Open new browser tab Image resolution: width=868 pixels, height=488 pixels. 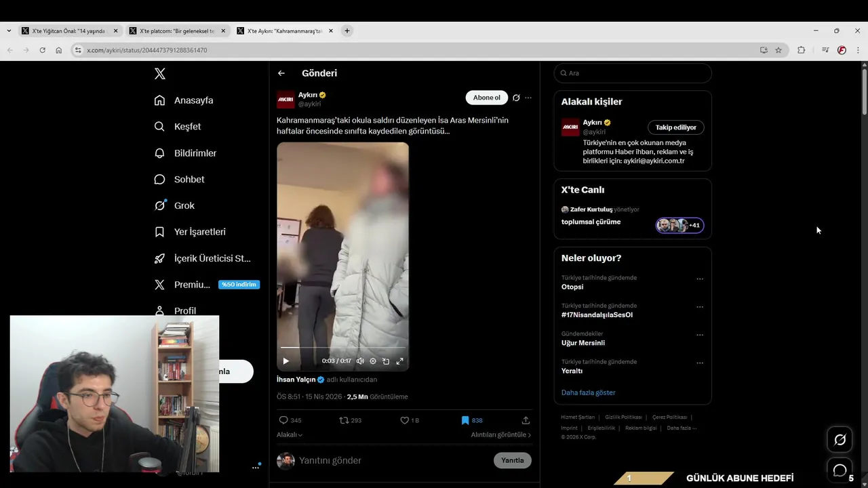(x=347, y=30)
